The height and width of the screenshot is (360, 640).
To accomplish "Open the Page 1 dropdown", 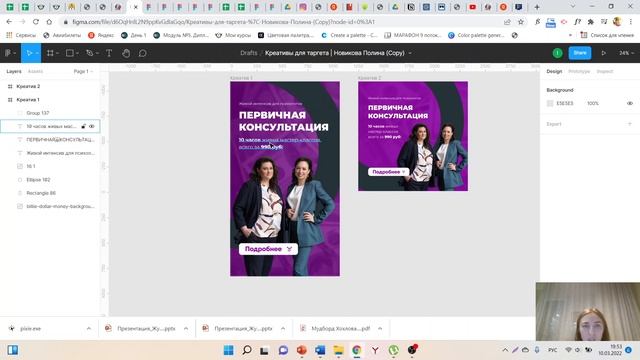I will click(83, 71).
